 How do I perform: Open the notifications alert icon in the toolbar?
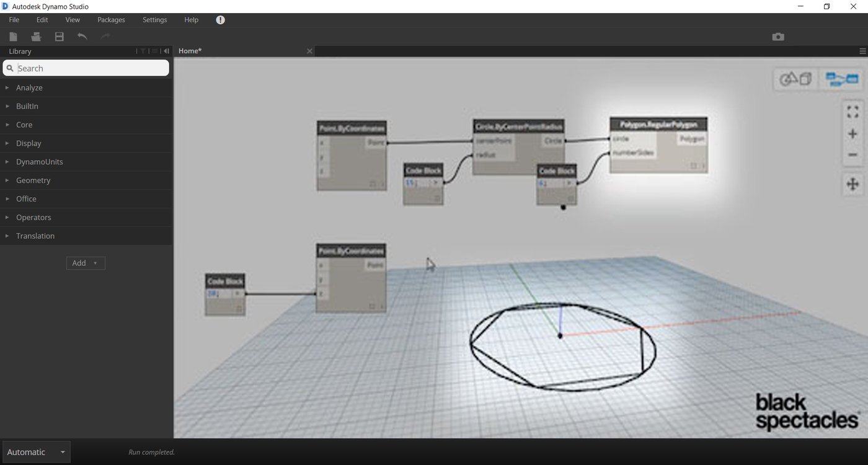pyautogui.click(x=220, y=19)
